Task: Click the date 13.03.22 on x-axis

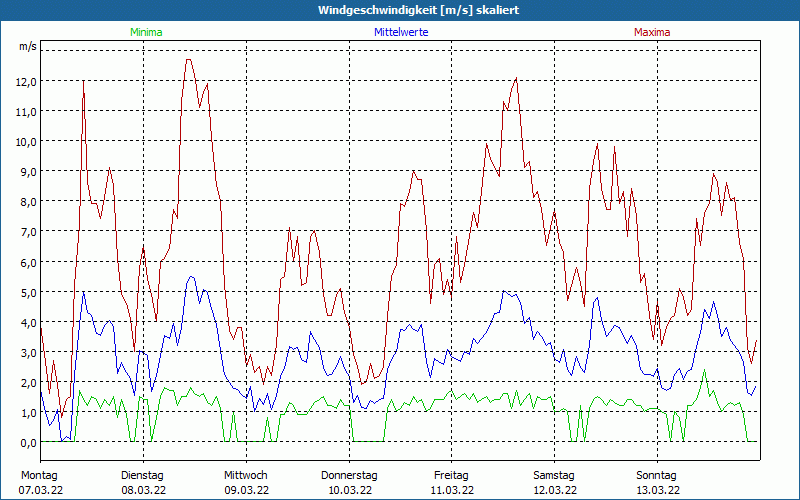Action: pyautogui.click(x=657, y=490)
